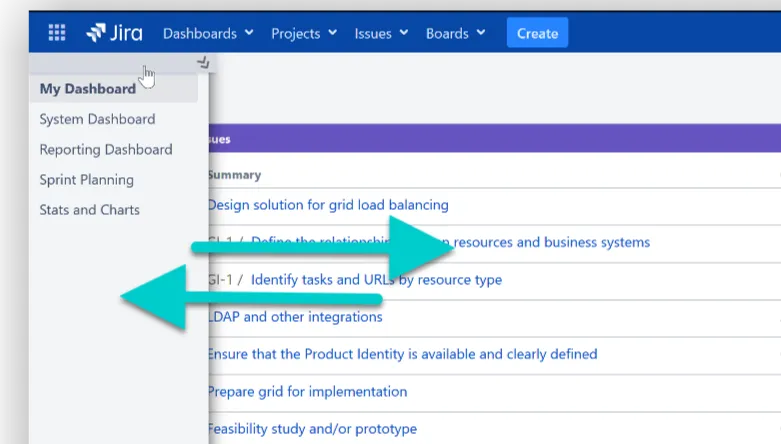The height and width of the screenshot is (444, 781).
Task: Open 'Prepare grid for implementation' issue
Action: (307, 391)
